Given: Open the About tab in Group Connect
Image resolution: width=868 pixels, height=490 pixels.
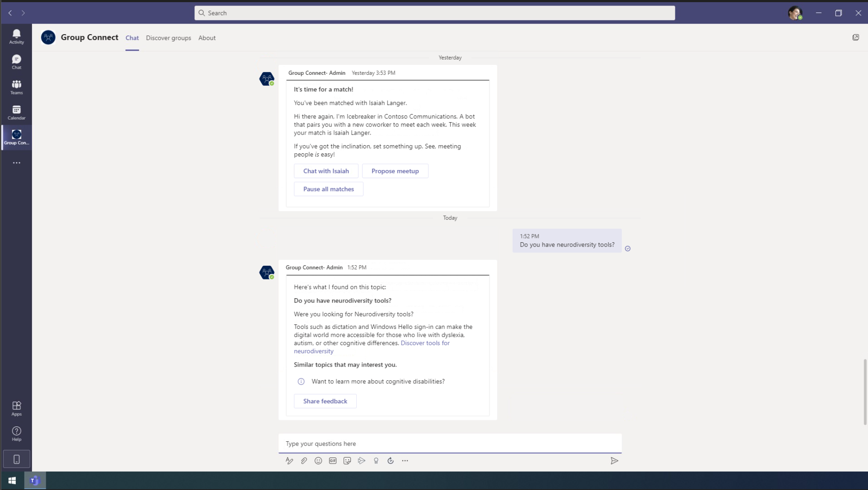Looking at the screenshot, I should coord(206,38).
